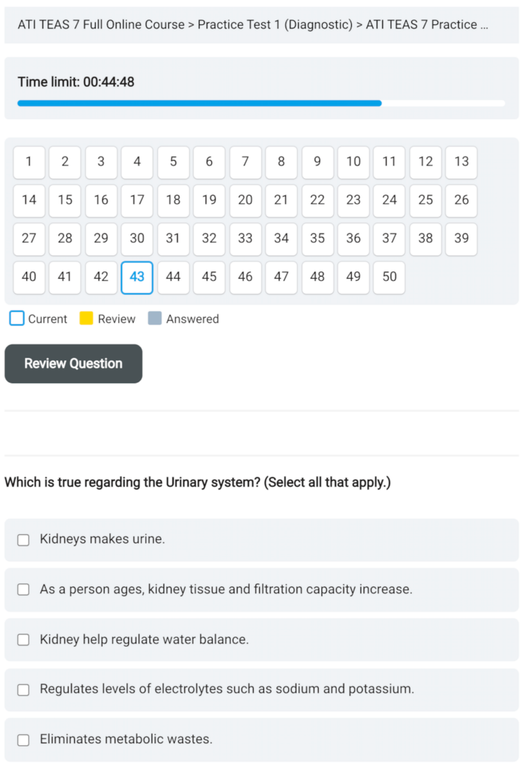The image size is (532, 777).
Task: Navigate to question 42
Action: 101,277
